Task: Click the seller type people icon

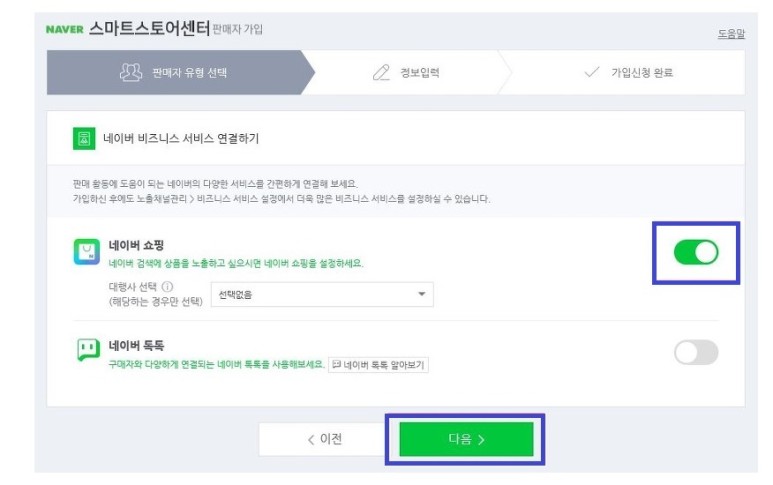Action: [x=131, y=72]
